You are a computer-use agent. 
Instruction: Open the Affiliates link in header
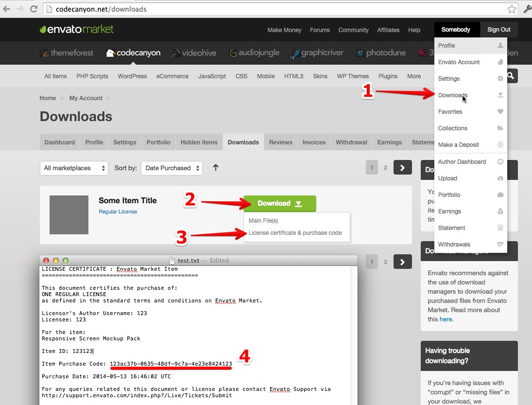(x=388, y=30)
